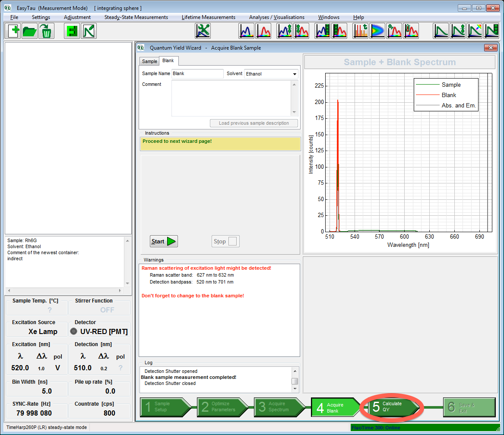Click the orange histogram bars toolbar icon
Screen dimensions: 504x435
tap(361, 31)
